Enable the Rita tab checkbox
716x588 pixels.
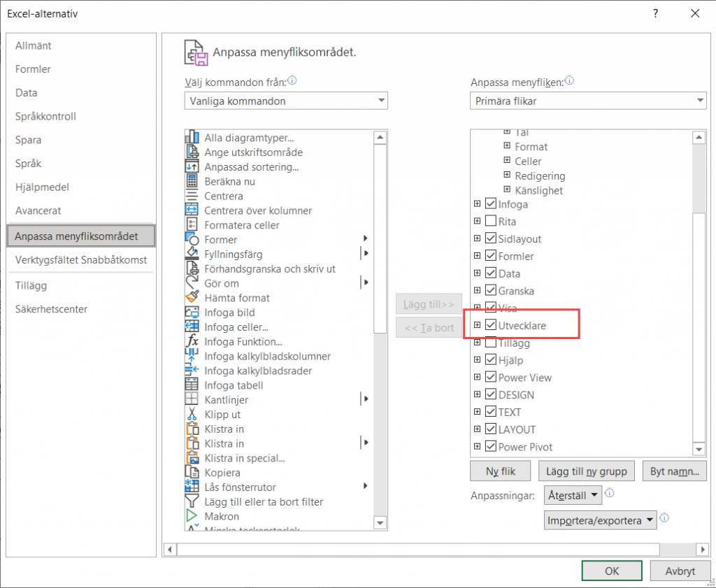(490, 222)
